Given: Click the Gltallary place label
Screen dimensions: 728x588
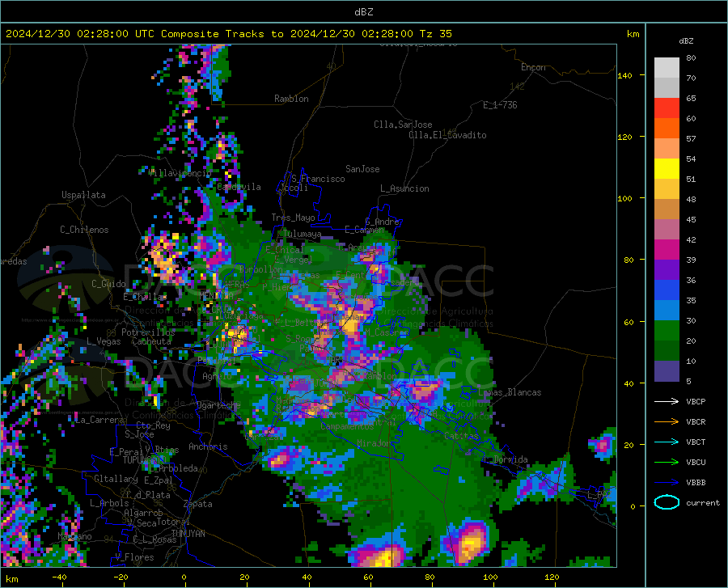Looking at the screenshot, I should point(116,479).
